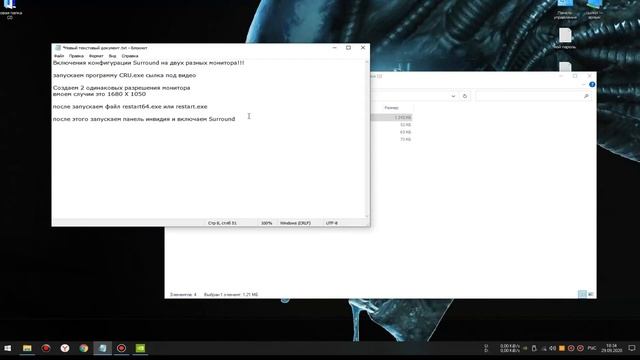The image size is (640, 360).
Task: Open Explorer help via the blue question icon
Action: tap(592, 84)
